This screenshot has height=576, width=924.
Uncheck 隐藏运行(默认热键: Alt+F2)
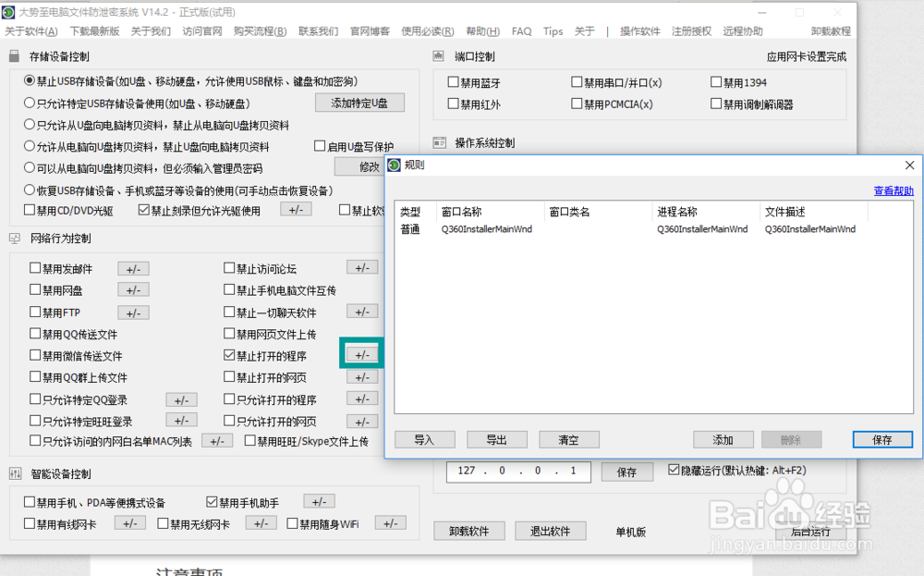[x=674, y=471]
